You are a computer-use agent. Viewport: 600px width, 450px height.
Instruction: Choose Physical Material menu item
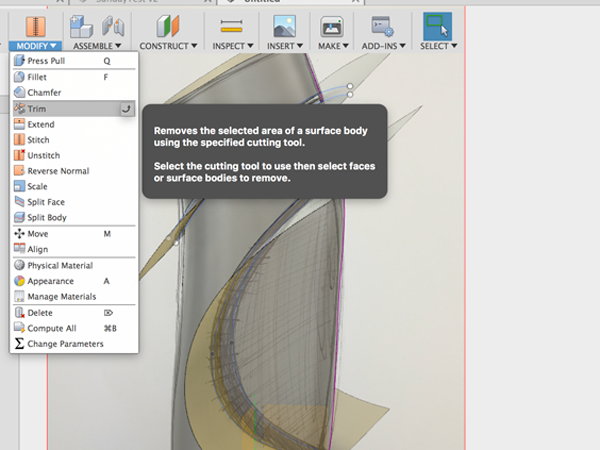point(74,266)
